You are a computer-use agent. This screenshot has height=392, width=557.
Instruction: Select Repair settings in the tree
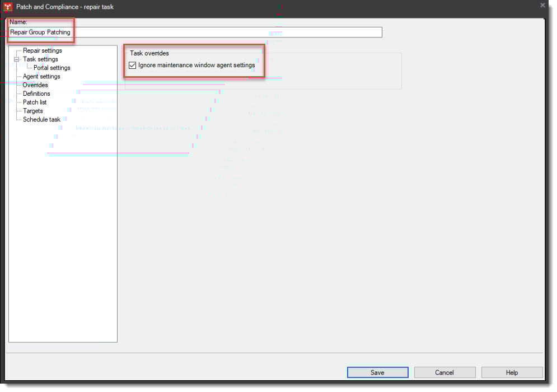pos(41,50)
